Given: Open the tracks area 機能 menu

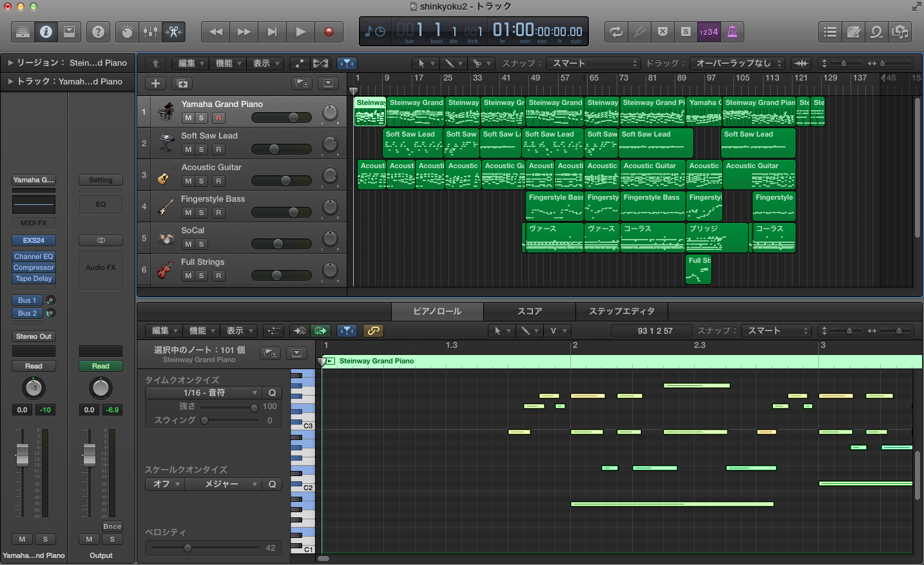Looking at the screenshot, I should (x=229, y=63).
